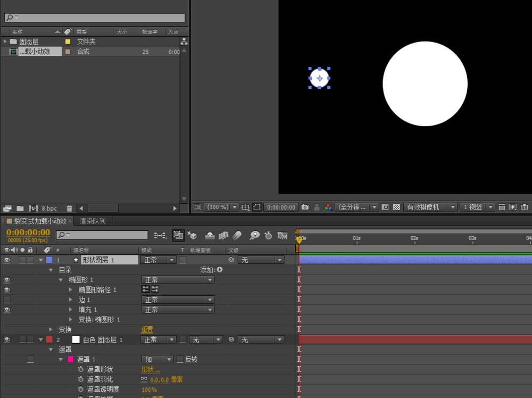Select the 固态层 folder in Project panel
The width and height of the screenshot is (532, 398).
tap(29, 42)
